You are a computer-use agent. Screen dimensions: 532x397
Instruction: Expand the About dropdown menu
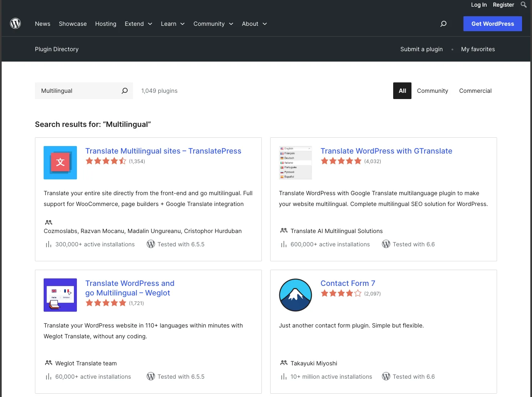(x=254, y=24)
